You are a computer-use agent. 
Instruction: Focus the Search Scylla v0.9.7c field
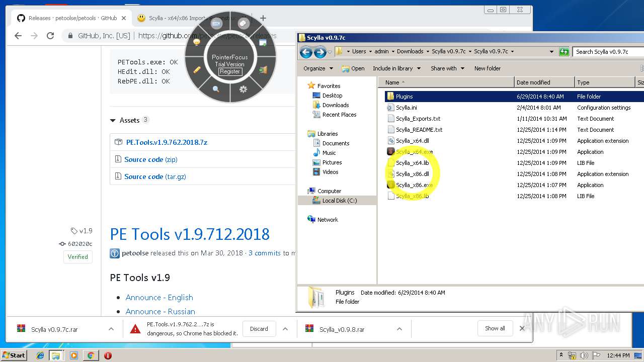[608, 51]
